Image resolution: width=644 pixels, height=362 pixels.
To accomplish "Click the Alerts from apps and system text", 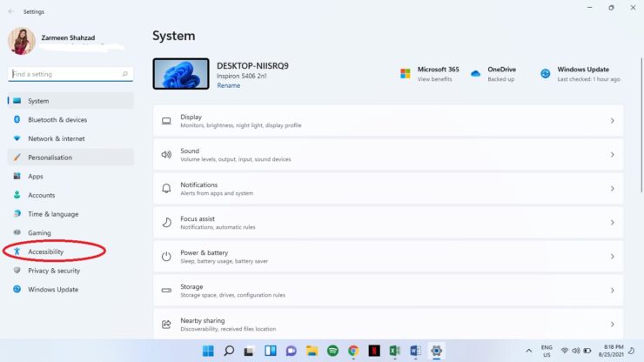I will 217,193.
